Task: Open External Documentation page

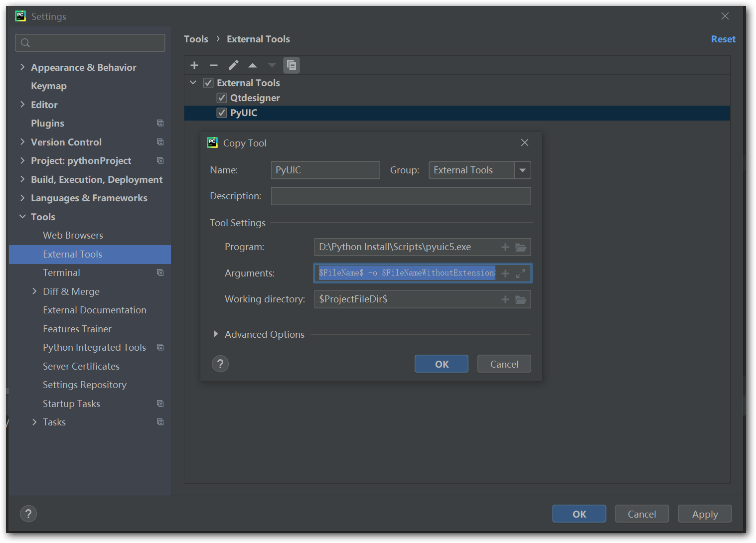Action: click(x=95, y=310)
